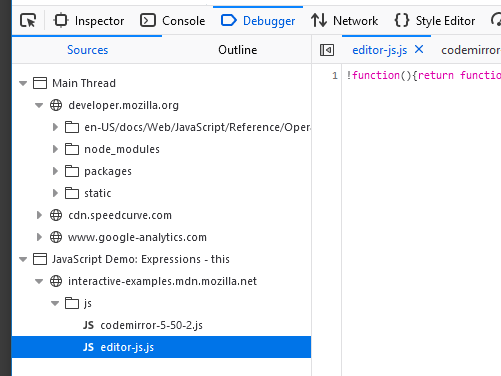This screenshot has width=501, height=376.
Task: Click the en-US/docs folder icon
Action: click(72, 127)
